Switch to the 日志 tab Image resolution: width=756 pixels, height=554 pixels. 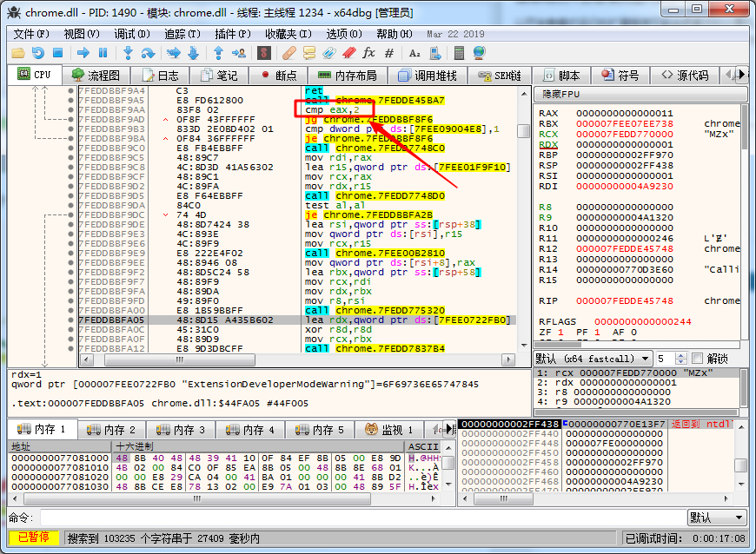(x=161, y=76)
